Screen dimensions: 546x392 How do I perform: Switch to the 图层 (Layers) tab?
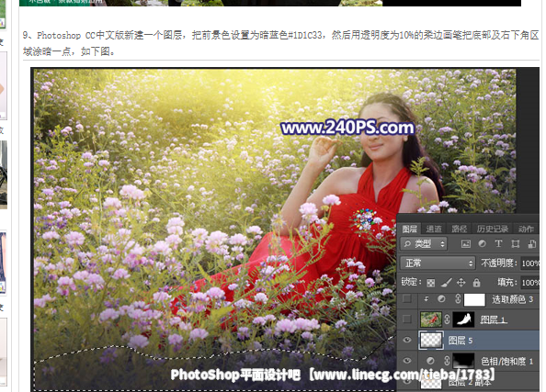coord(409,229)
